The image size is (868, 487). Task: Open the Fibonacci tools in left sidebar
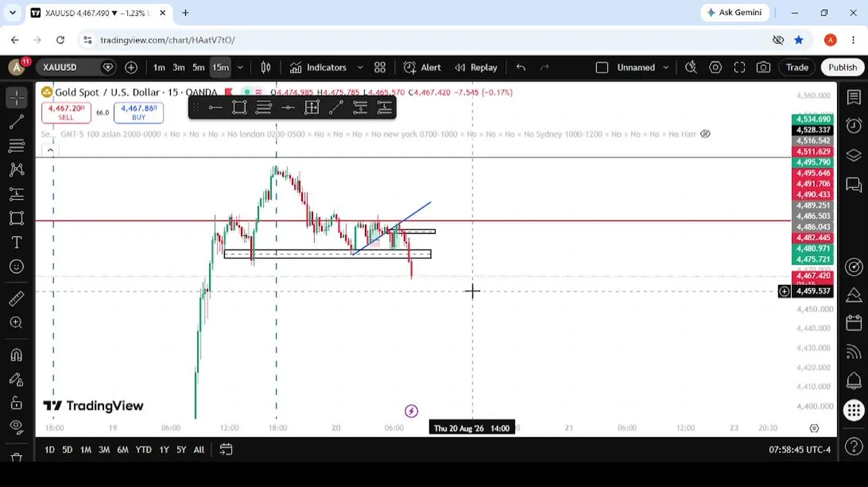click(17, 145)
